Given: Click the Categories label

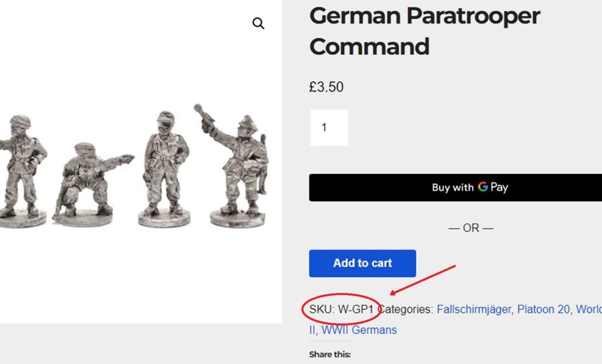Looking at the screenshot, I should 406,309.
